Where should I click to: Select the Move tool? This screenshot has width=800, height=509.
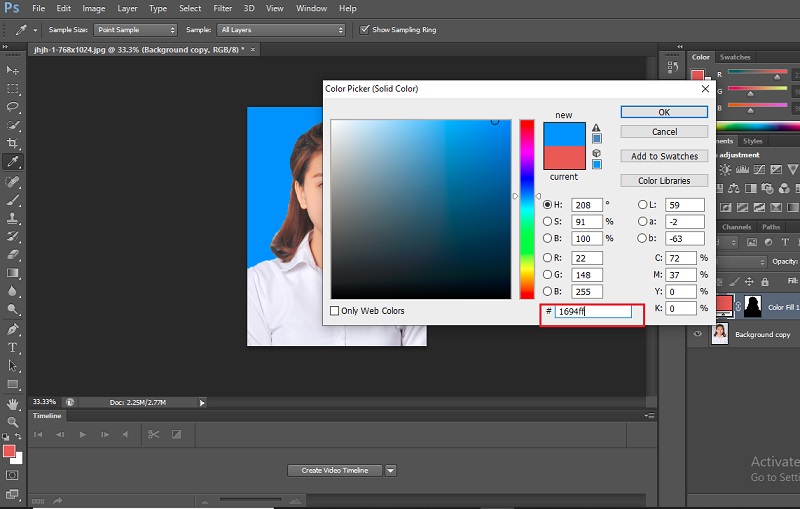pyautogui.click(x=13, y=70)
